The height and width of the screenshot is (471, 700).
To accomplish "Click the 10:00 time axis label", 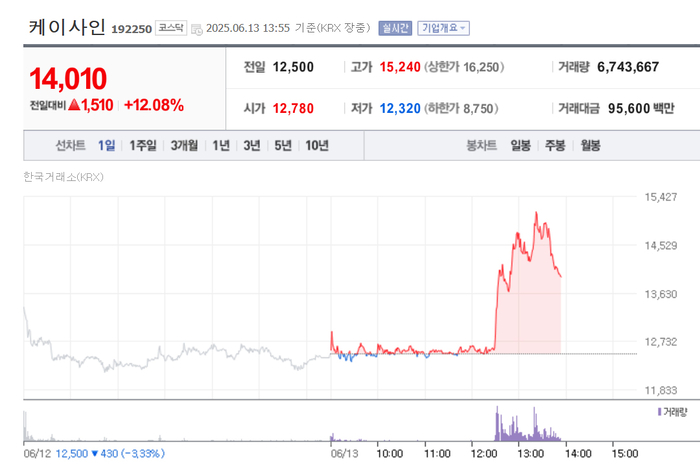I will [x=389, y=454].
